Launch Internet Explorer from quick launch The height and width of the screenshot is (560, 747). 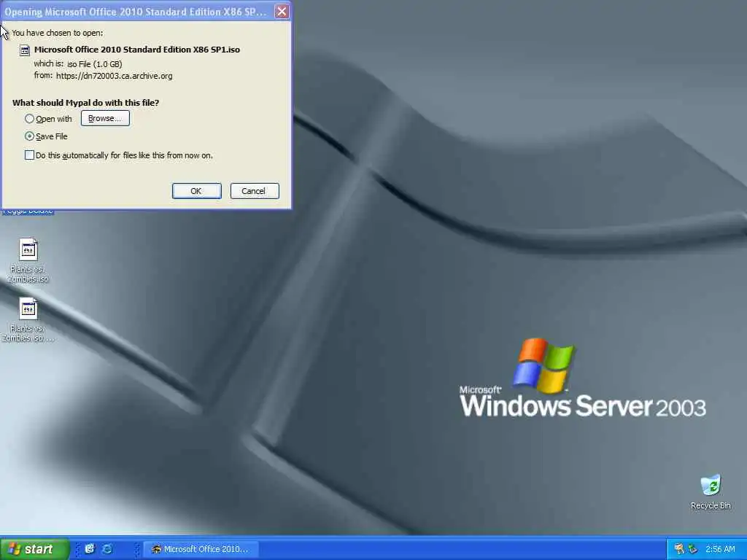(107, 549)
